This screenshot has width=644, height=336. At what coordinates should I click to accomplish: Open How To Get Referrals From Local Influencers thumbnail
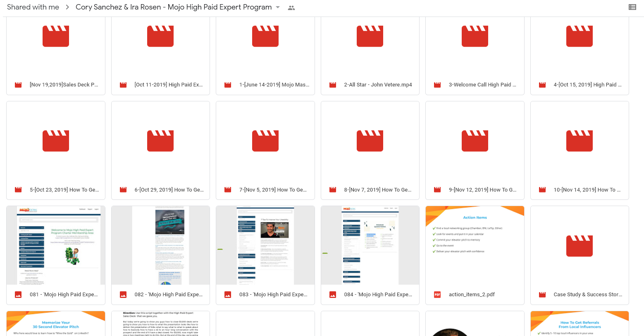(580, 324)
